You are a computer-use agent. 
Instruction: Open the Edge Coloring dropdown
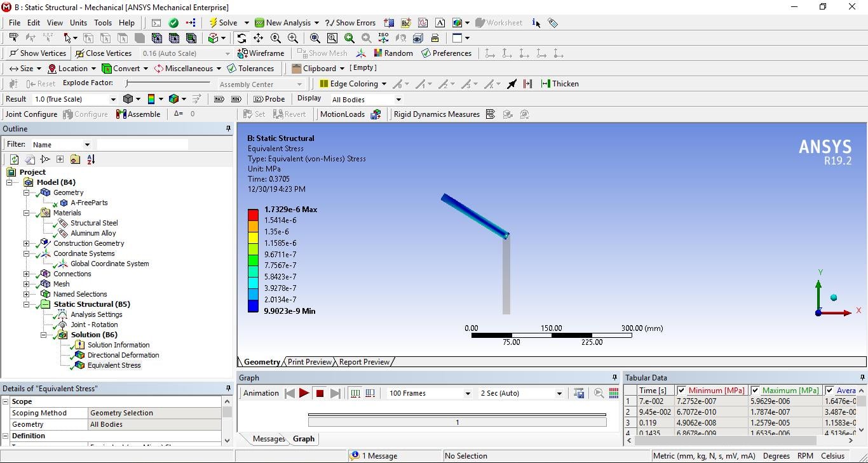[x=383, y=84]
